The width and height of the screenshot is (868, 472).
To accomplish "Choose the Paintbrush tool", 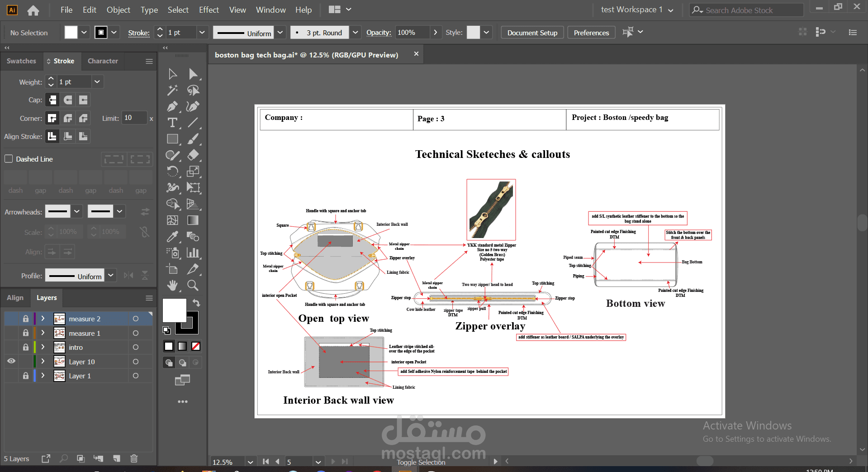I will point(193,139).
